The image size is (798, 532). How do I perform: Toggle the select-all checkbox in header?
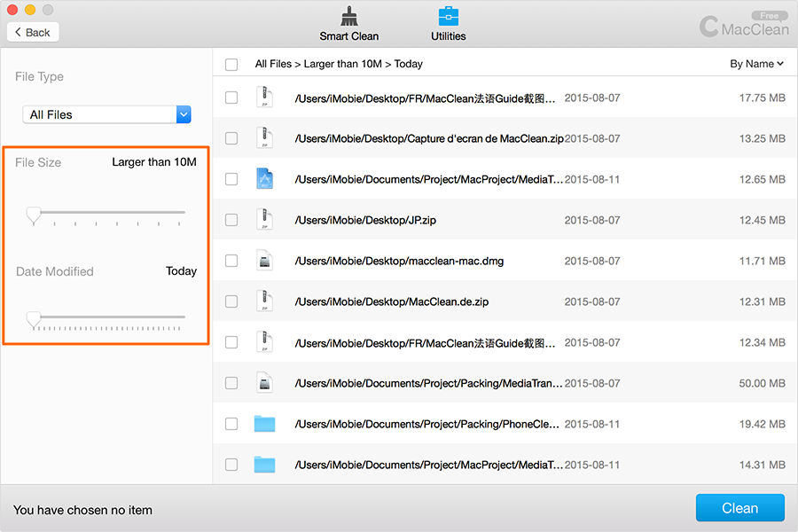coord(231,64)
